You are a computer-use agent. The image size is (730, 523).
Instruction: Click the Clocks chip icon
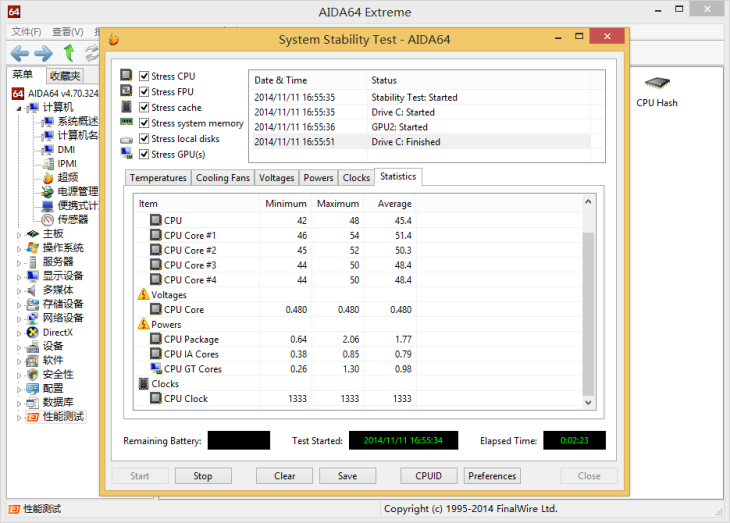point(144,383)
